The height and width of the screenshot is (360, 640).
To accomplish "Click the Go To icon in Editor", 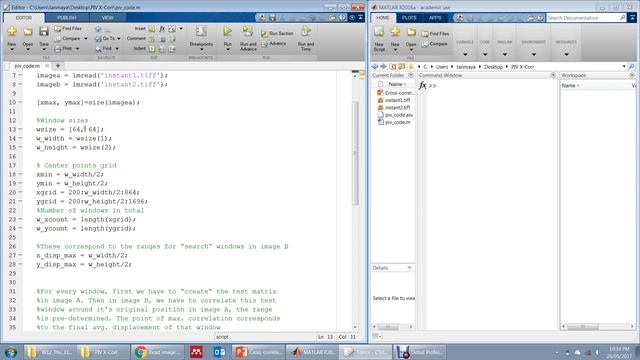I will [98, 39].
